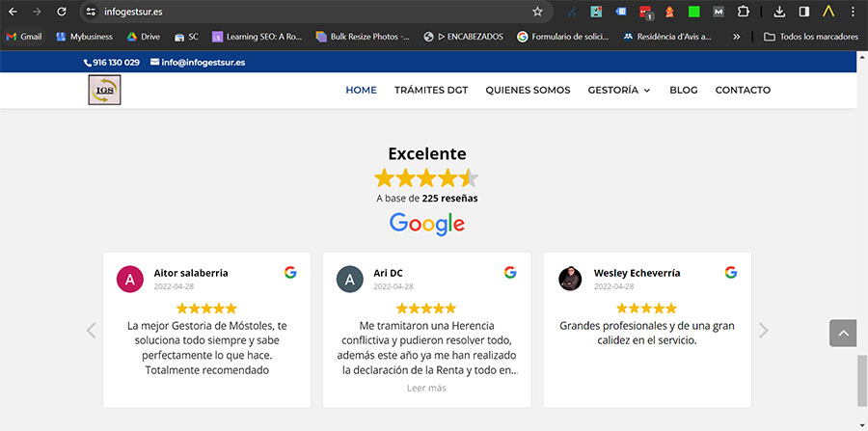Image resolution: width=868 pixels, height=431 pixels.
Task: Show next reviews with right arrow
Action: (x=764, y=331)
